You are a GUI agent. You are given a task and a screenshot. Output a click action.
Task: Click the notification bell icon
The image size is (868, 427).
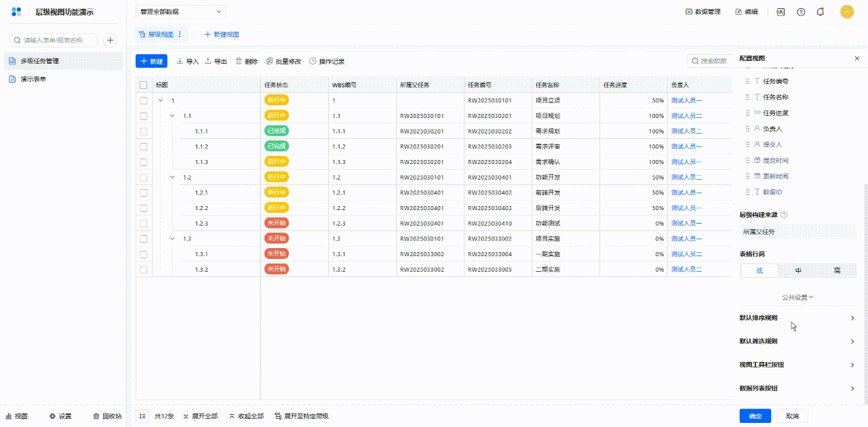[x=821, y=12]
